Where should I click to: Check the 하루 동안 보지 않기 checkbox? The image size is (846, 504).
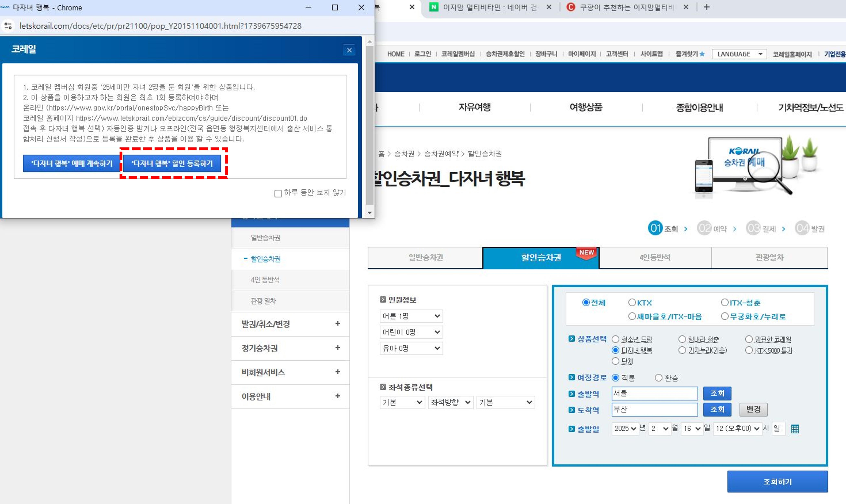click(x=278, y=193)
